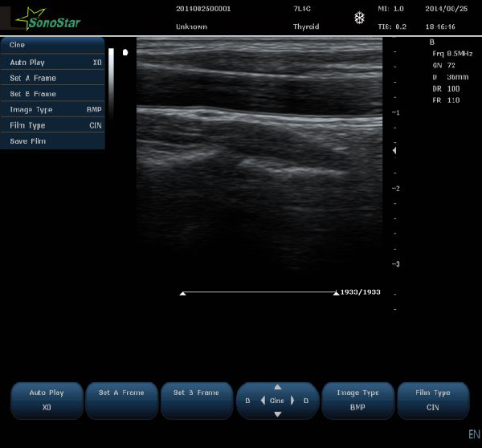
Task: Click the snowflake freeze icon
Action: point(359,18)
